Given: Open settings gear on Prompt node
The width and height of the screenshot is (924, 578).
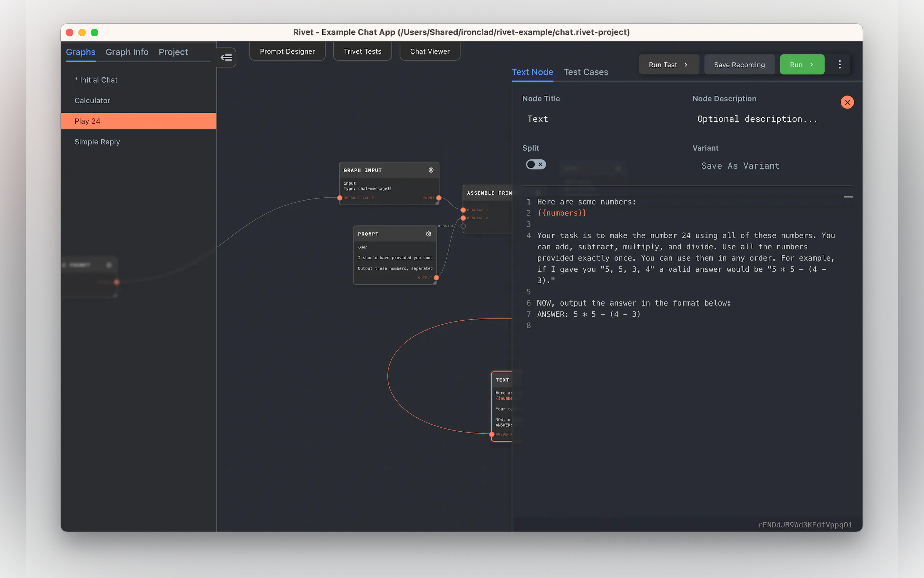Looking at the screenshot, I should click(429, 234).
